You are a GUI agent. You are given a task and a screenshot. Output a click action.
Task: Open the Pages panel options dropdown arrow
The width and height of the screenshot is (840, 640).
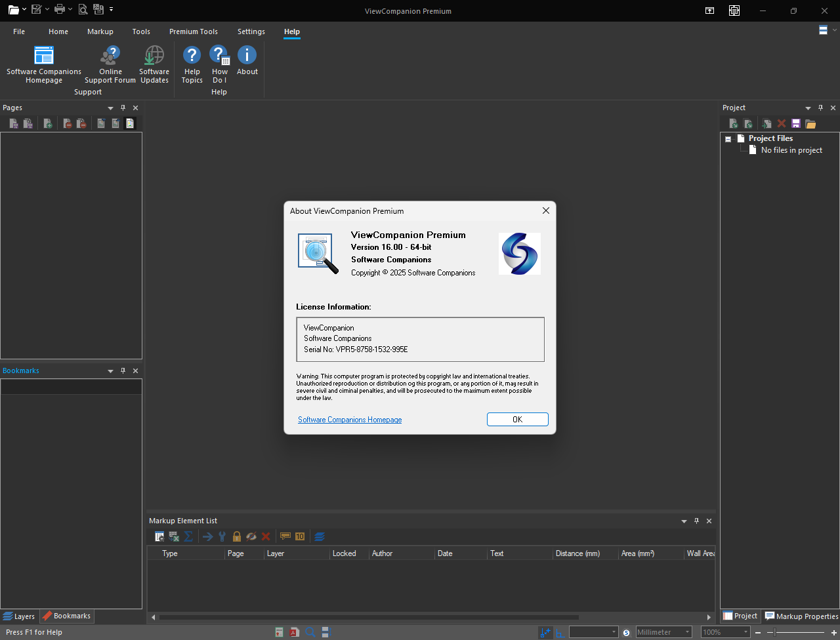tap(110, 108)
